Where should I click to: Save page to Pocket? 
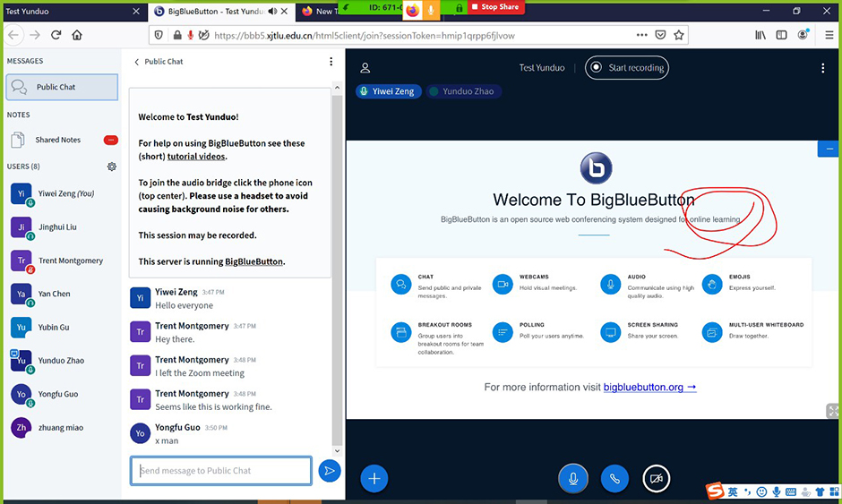click(x=660, y=35)
